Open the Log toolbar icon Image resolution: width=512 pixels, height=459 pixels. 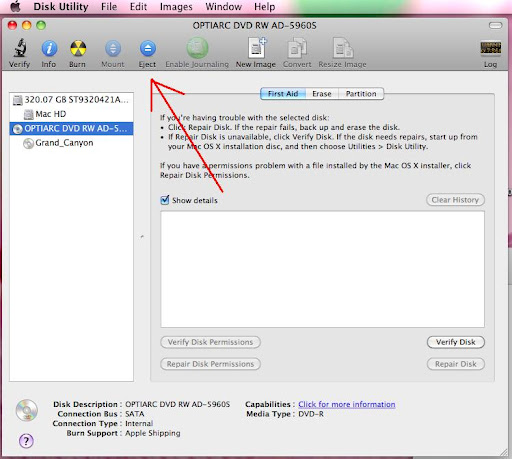[x=490, y=48]
